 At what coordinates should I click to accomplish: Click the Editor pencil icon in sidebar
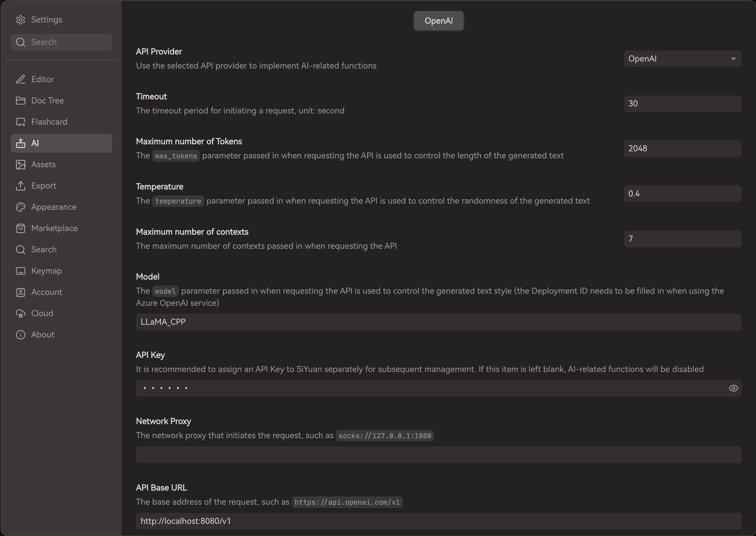pos(20,79)
